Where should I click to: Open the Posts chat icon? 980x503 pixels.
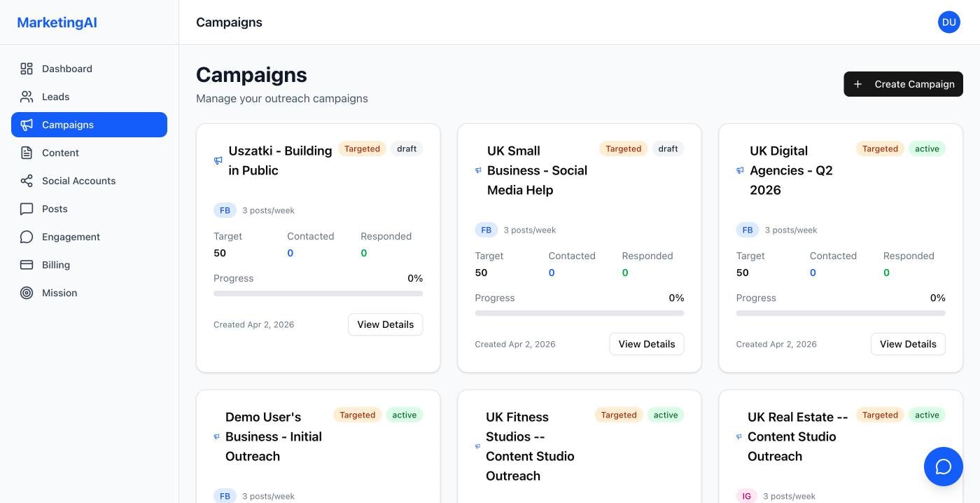coord(27,208)
